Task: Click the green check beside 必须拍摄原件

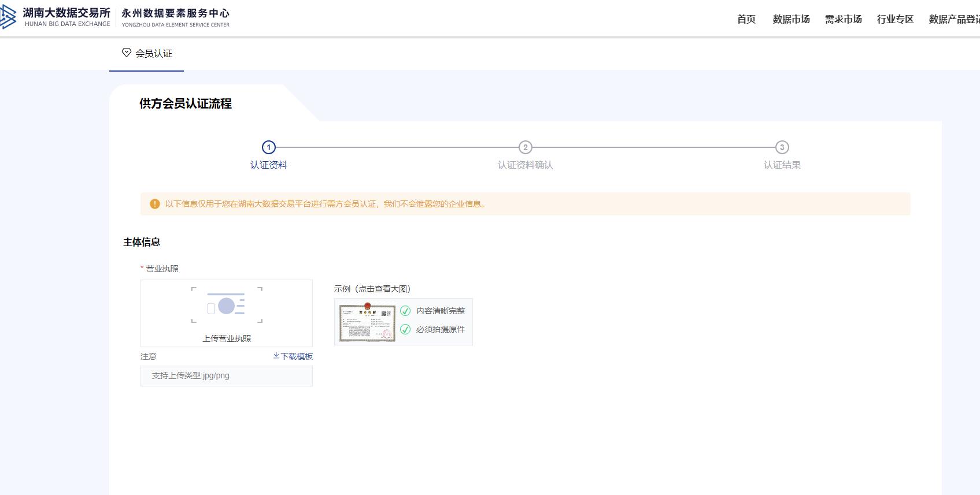Action: point(405,329)
